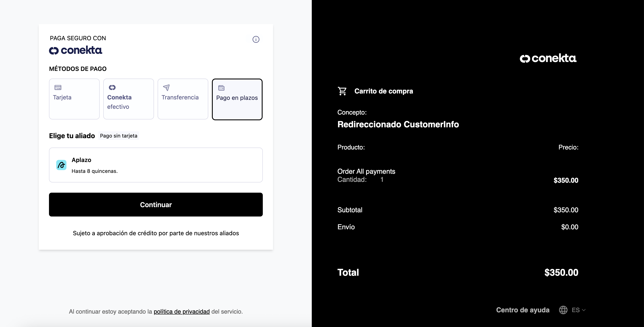Screen dimensions: 644x327
Task: Click the info circle icon
Action: click(x=256, y=39)
